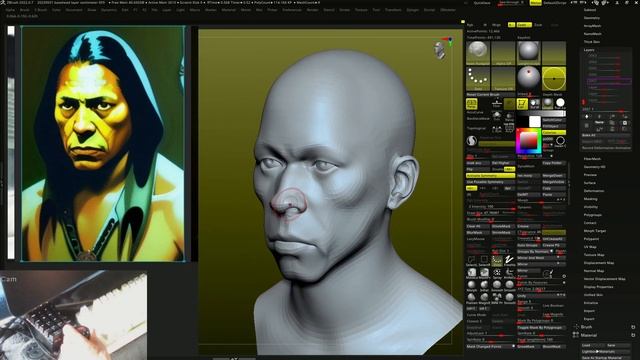Open the Document menu

pyautogui.click(x=74, y=10)
